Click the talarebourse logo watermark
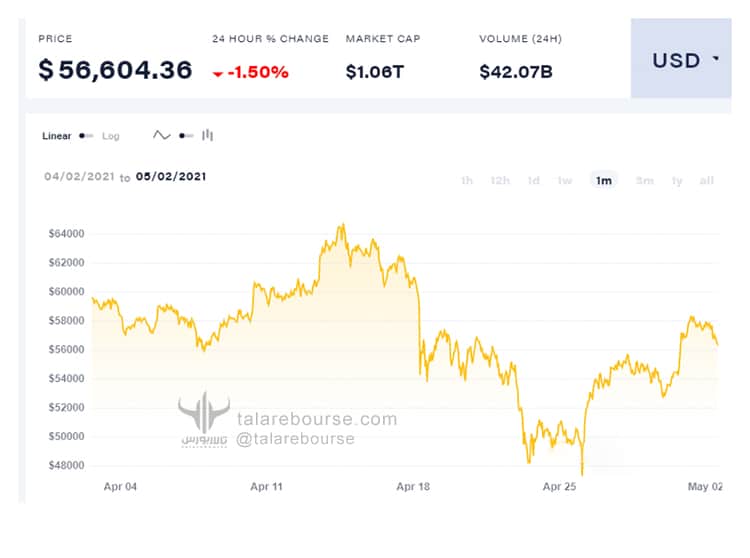 tap(204, 418)
